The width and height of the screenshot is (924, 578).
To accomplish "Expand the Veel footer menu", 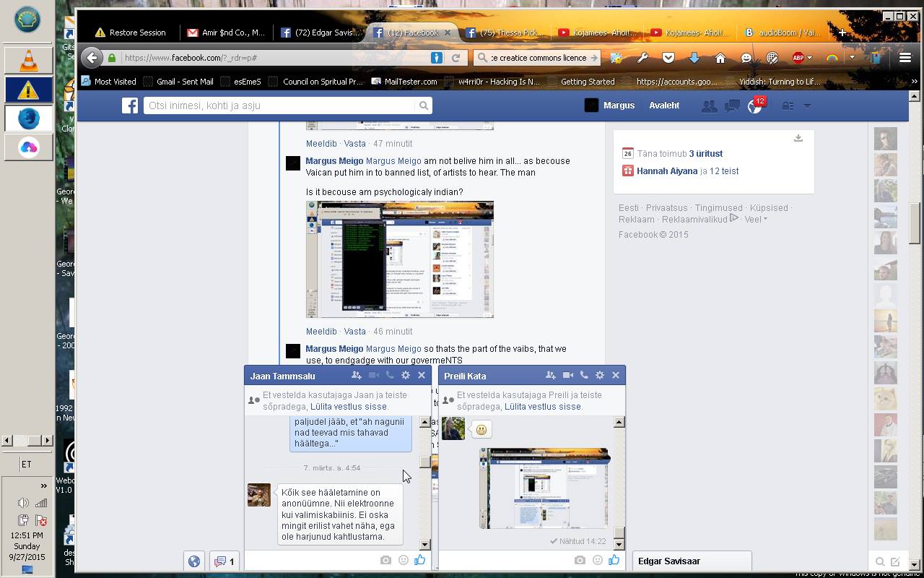I will click(756, 220).
